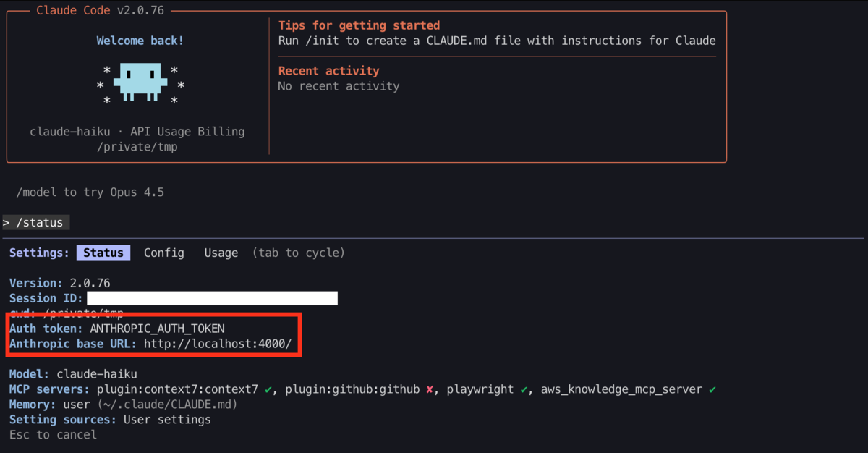
Task: Switch to the Config tab
Action: pyautogui.click(x=164, y=253)
